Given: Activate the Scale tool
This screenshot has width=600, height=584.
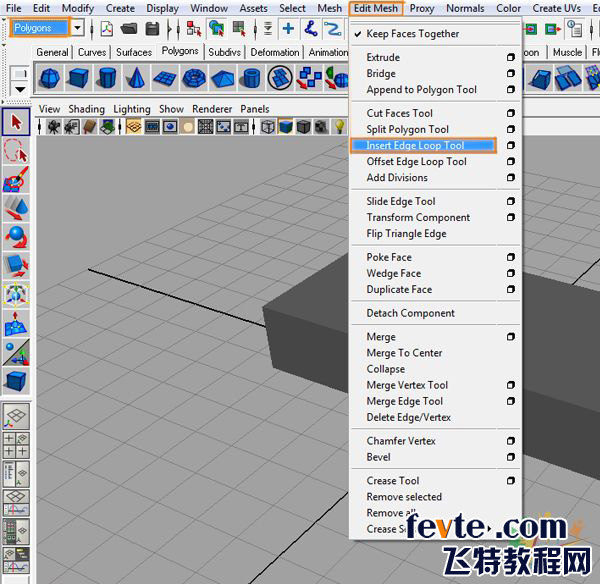Looking at the screenshot, I should (16, 266).
